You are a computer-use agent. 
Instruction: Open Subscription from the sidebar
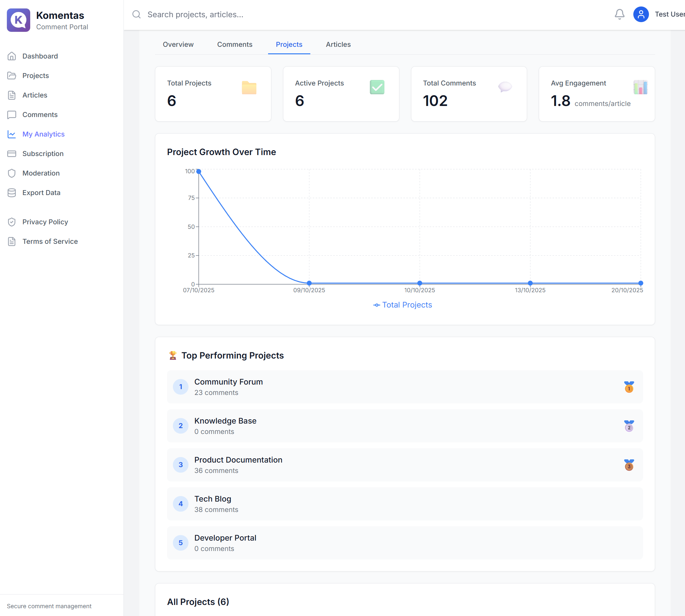(x=43, y=154)
